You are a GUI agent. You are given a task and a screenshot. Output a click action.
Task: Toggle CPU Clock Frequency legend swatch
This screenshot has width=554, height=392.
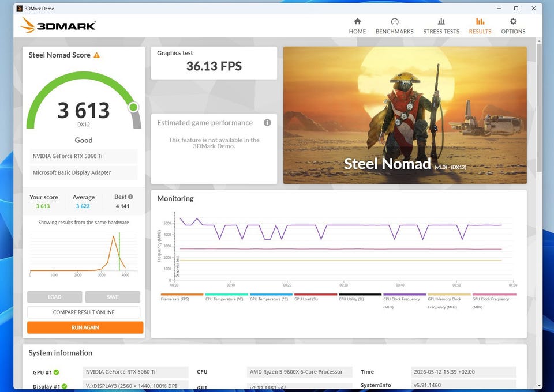pos(405,294)
